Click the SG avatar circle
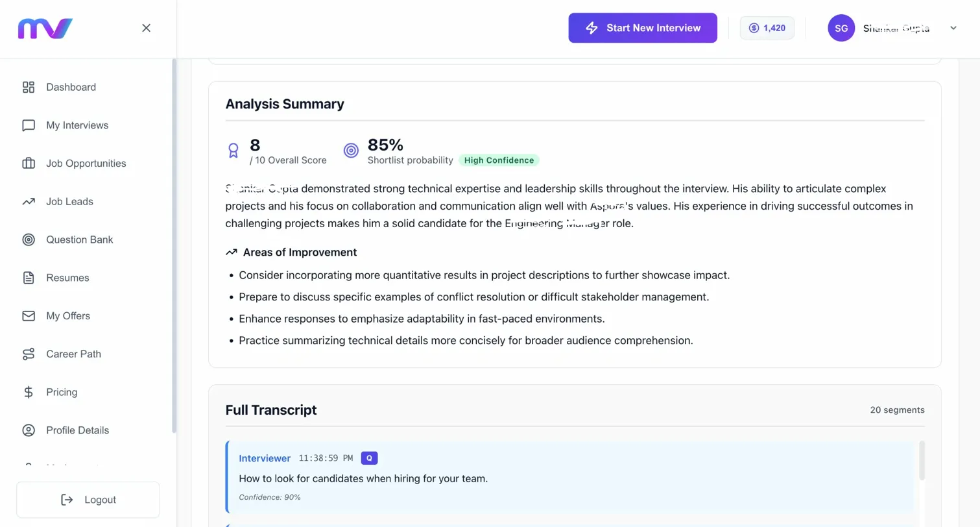 pos(841,28)
